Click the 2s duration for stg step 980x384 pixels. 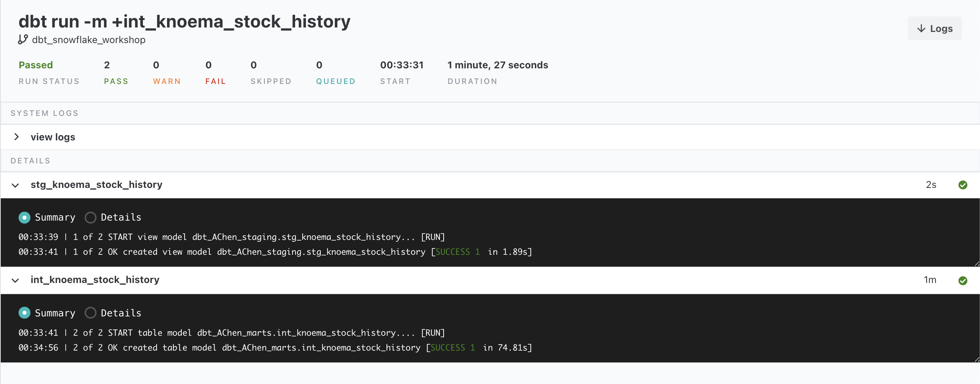(931, 185)
